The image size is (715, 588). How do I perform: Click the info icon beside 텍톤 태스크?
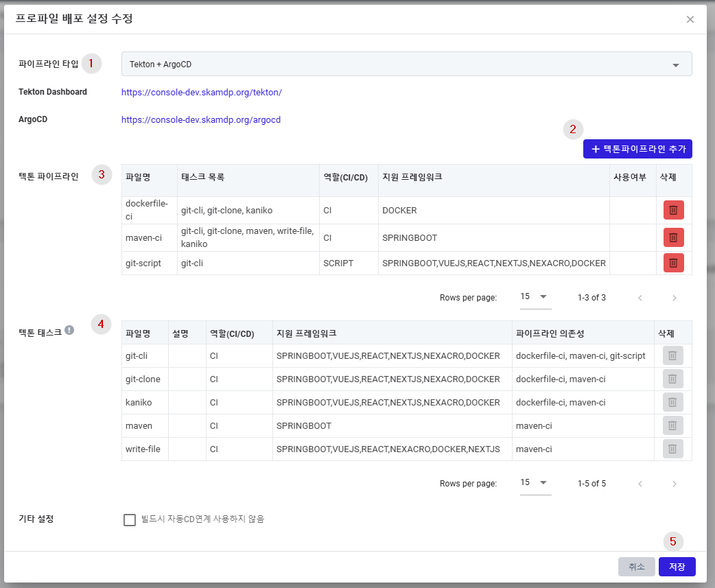tap(69, 330)
